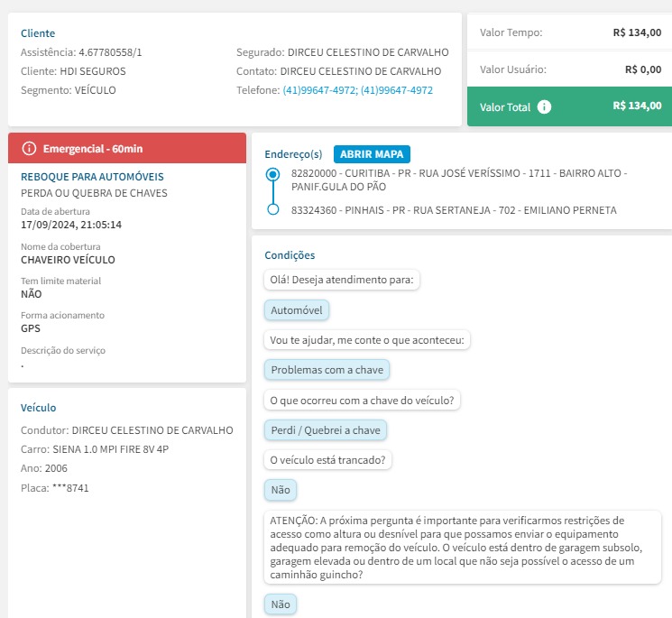Viewport: 672px width, 618px height.
Task: Click the alert icon in Emergencial banner
Action: click(30, 148)
